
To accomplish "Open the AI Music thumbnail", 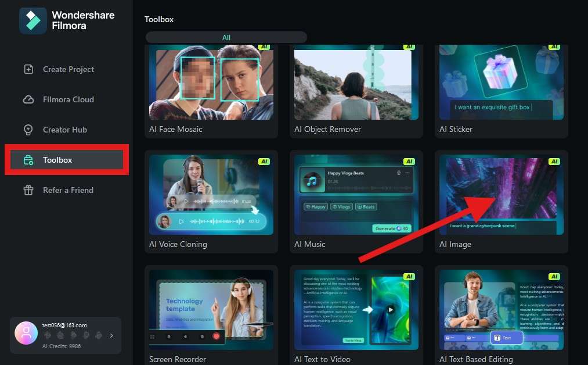I will (356, 195).
